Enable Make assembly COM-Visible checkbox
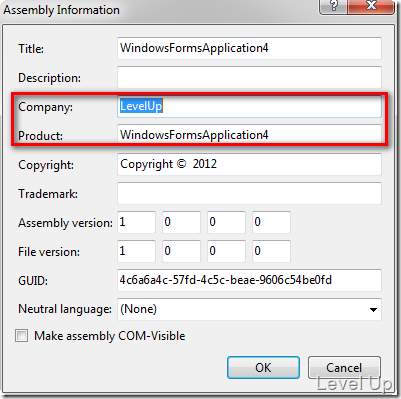The image size is (401, 399). [22, 336]
